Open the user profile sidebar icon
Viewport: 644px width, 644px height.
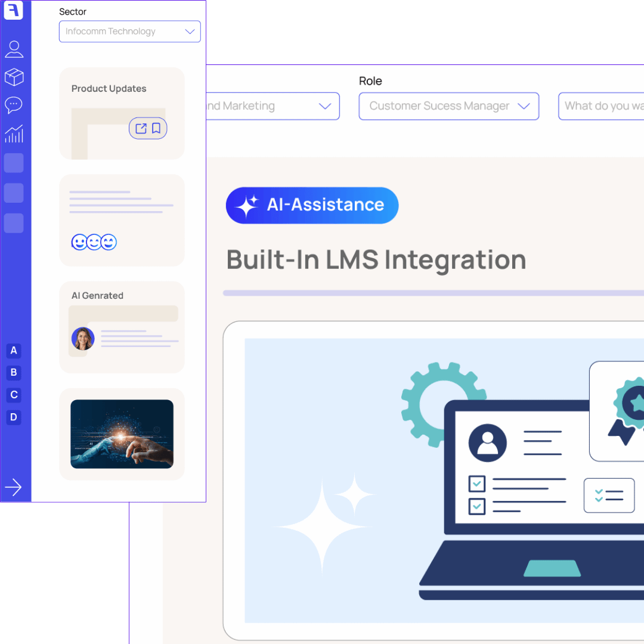click(14, 49)
